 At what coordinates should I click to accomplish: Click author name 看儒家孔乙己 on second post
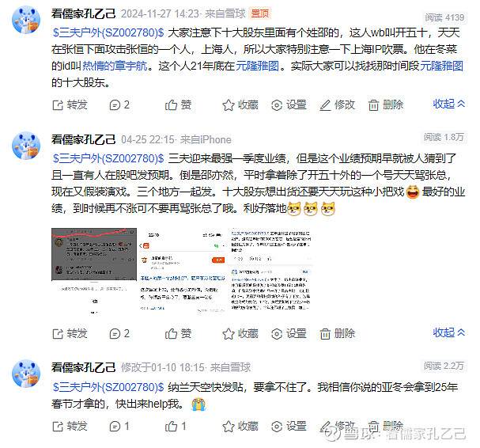pyautogui.click(x=83, y=140)
